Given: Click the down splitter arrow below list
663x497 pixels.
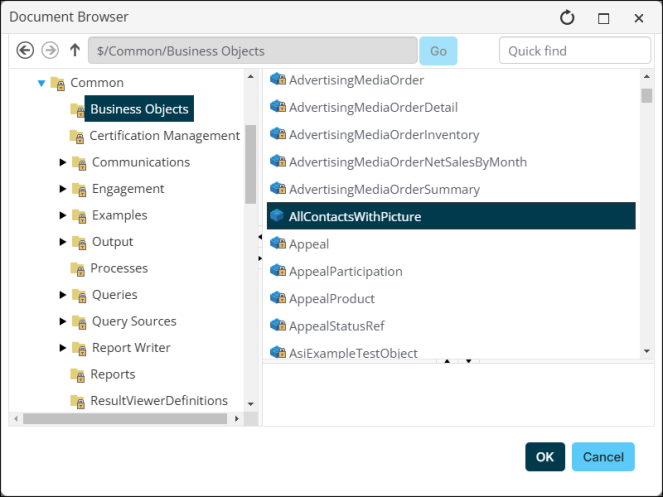Looking at the screenshot, I should [x=468, y=361].
